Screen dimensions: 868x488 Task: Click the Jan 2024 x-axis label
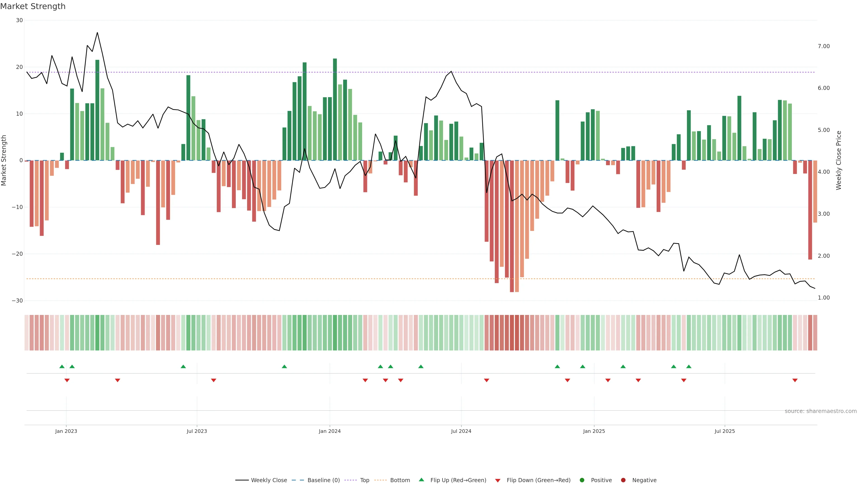pos(330,431)
